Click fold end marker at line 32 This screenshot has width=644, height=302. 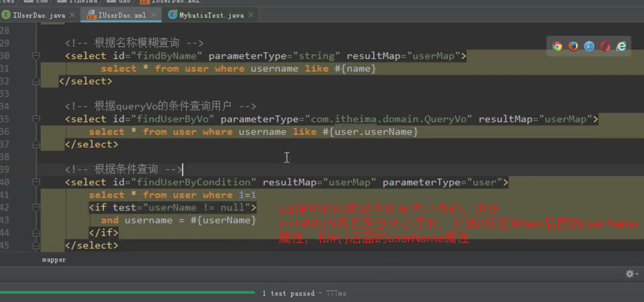pyautogui.click(x=36, y=81)
